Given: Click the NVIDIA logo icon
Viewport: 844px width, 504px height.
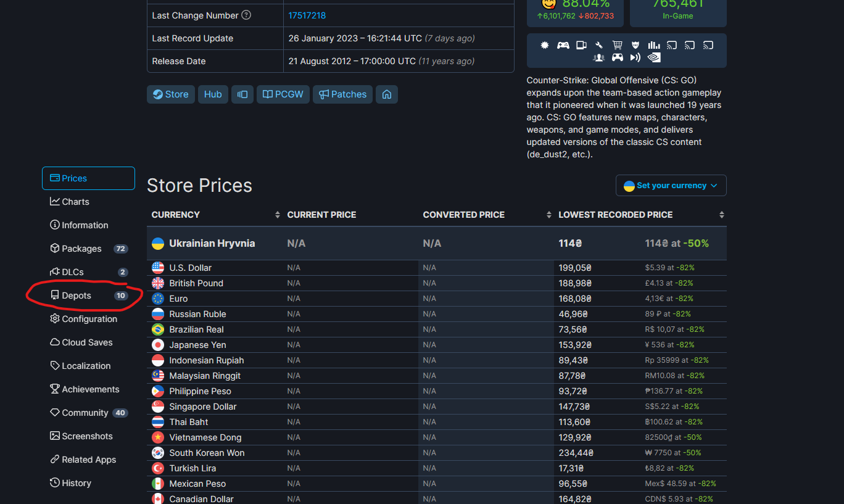Looking at the screenshot, I should click(x=654, y=57).
